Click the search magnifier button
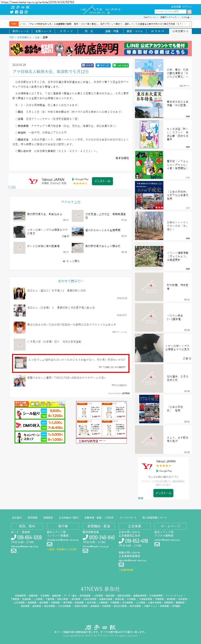 tap(189, 12)
